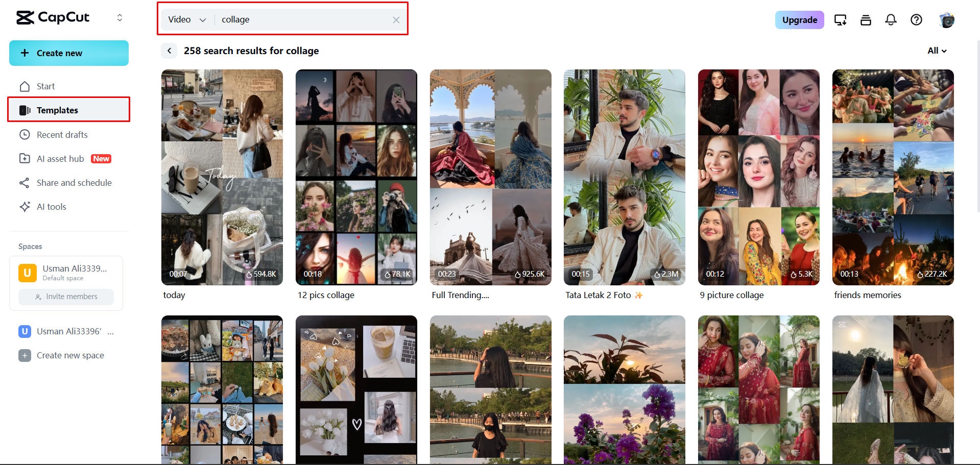Click Invite members

(66, 297)
